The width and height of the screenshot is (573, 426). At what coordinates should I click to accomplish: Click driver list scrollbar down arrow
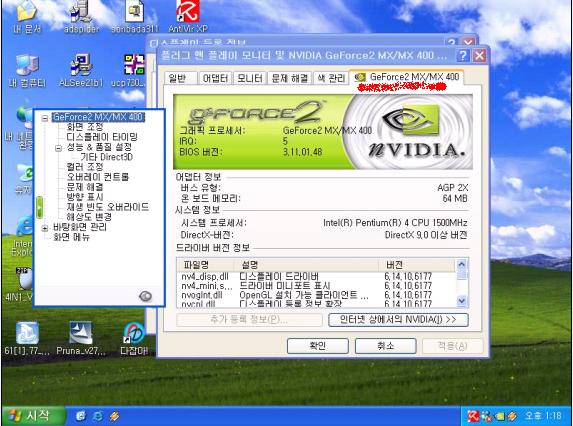pyautogui.click(x=462, y=301)
